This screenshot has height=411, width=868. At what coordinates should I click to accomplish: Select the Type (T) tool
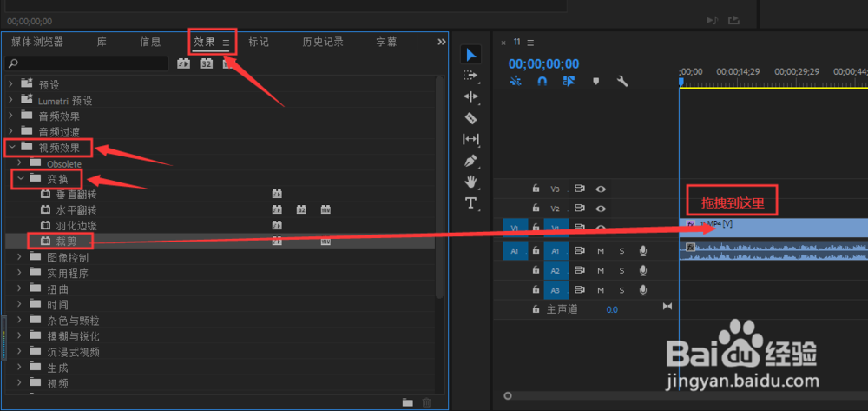pyautogui.click(x=470, y=202)
